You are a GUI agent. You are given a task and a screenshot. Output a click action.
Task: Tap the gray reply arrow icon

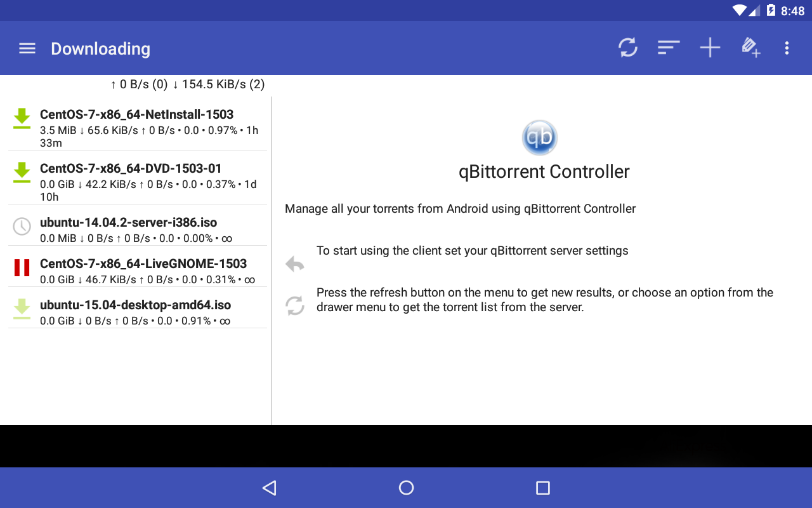(295, 264)
